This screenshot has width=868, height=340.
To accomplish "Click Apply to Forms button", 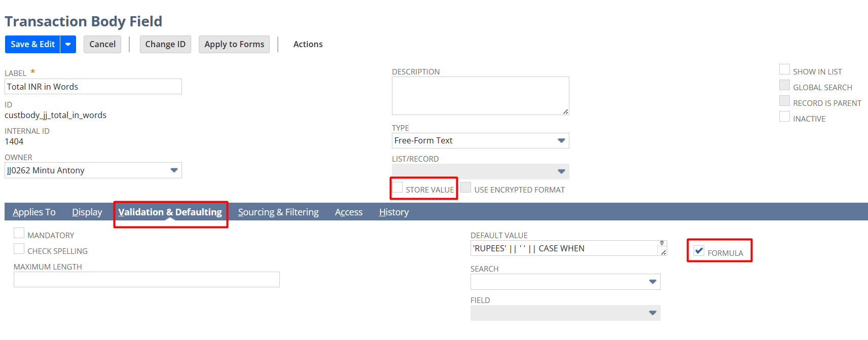I will tap(234, 45).
